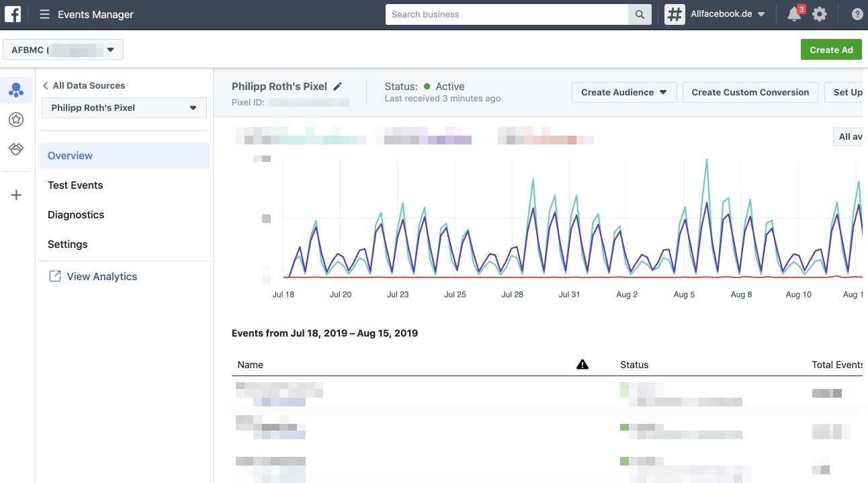Open the notifications bell
Viewport: 868px width, 483px height.
click(794, 14)
